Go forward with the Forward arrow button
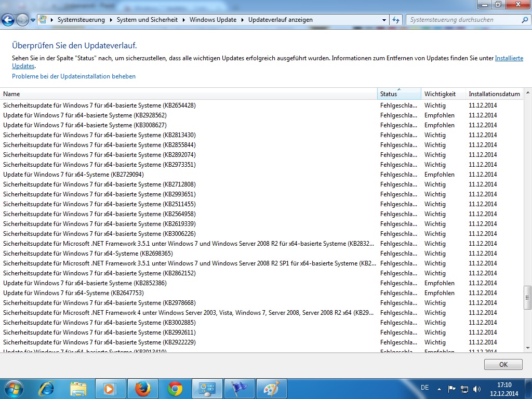Image resolution: width=532 pixels, height=399 pixels. coord(22,20)
